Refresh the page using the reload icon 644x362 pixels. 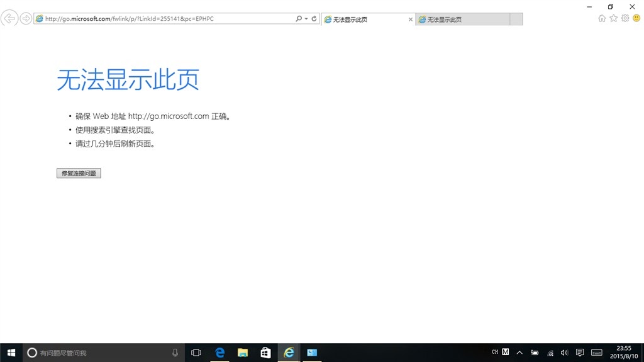[x=314, y=18]
